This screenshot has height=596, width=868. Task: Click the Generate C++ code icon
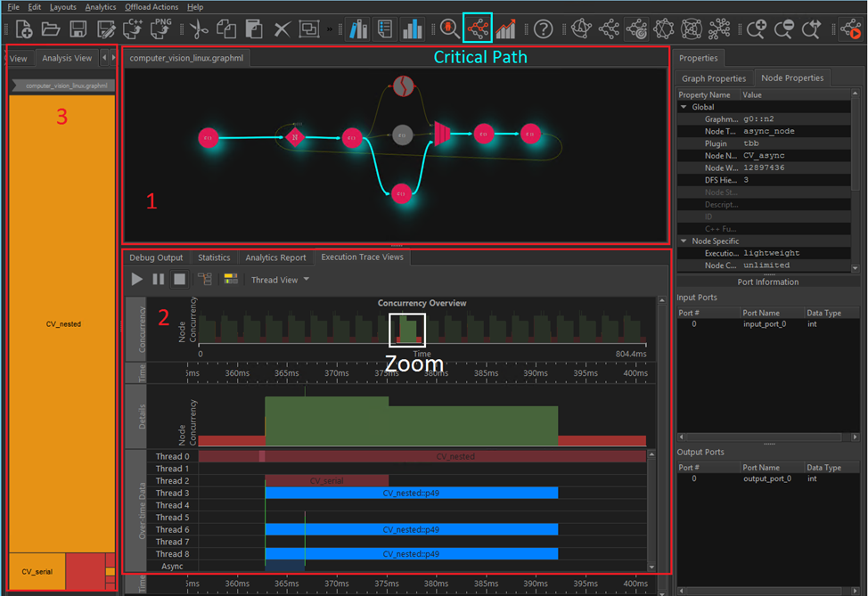[x=134, y=29]
